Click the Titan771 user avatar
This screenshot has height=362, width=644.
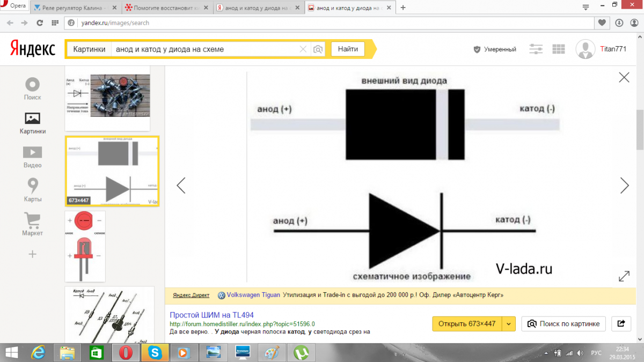pos(585,49)
